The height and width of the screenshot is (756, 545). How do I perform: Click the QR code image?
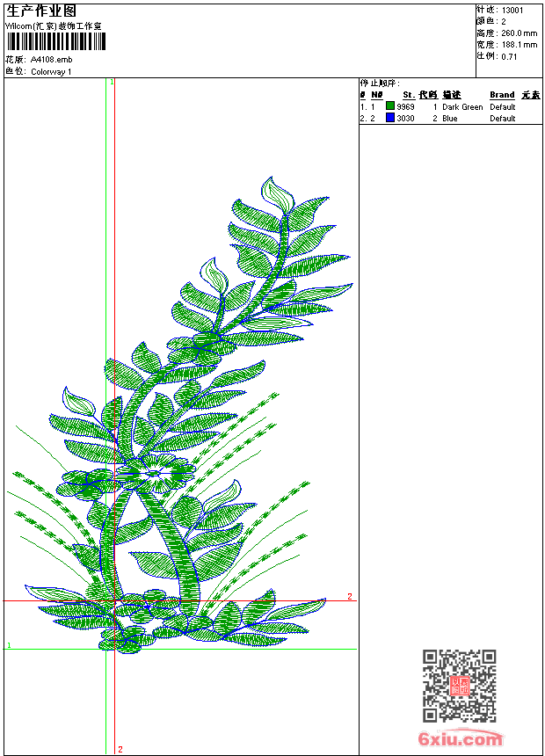pos(459,686)
